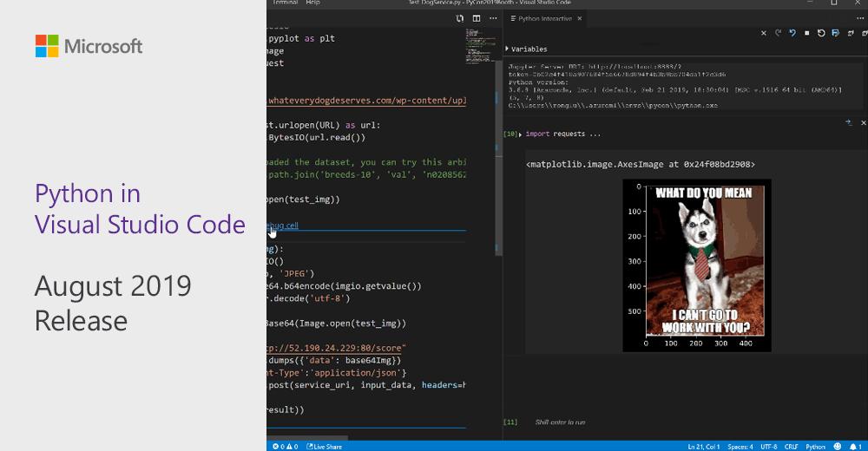Open the errors and warnings indicator in the status bar
Screen dimensions: 868x451
coord(286,446)
